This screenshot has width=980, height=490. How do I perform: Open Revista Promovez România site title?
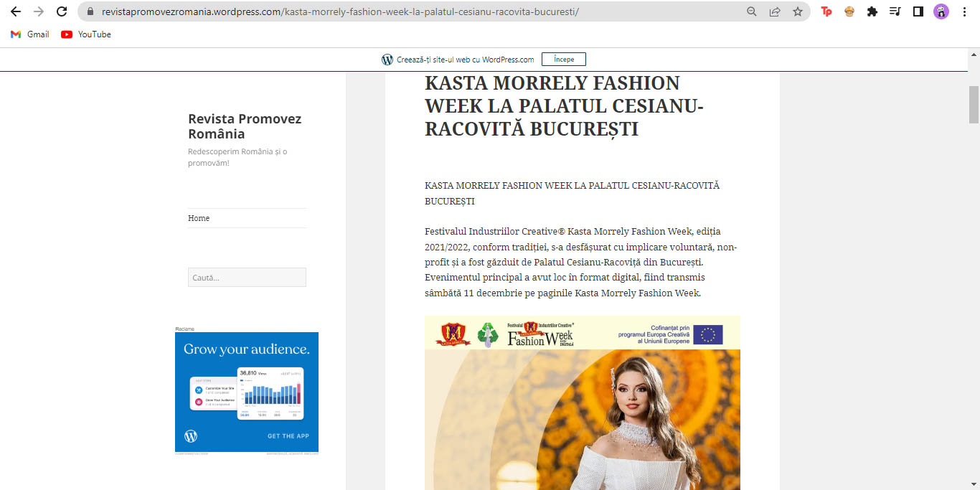(x=245, y=126)
